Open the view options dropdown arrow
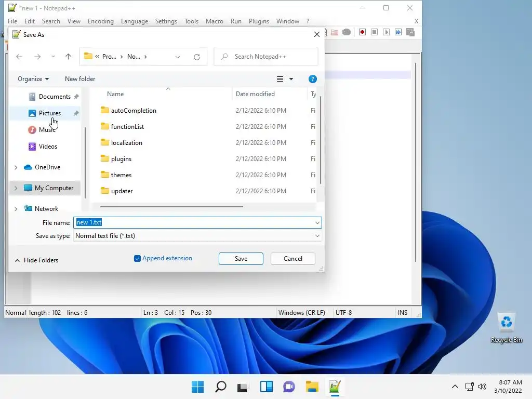This screenshot has height=399, width=532. pos(291,79)
